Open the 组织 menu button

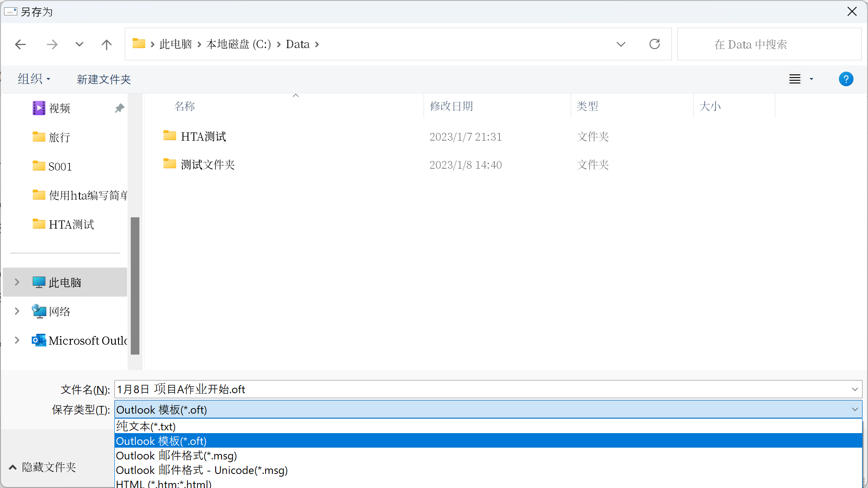pyautogui.click(x=34, y=79)
